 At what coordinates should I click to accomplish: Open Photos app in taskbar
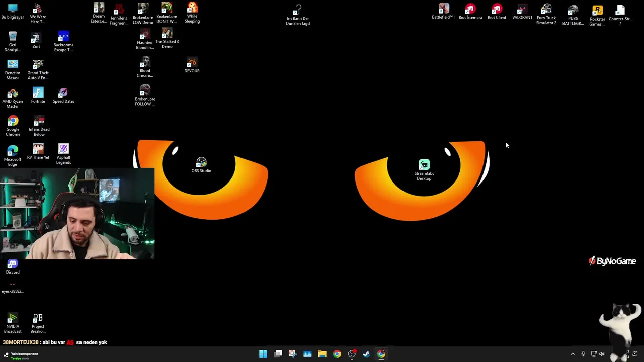(307, 354)
